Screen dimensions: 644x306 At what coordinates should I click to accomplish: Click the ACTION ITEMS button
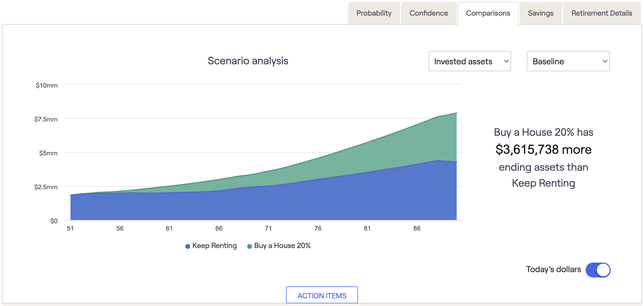coord(322,295)
